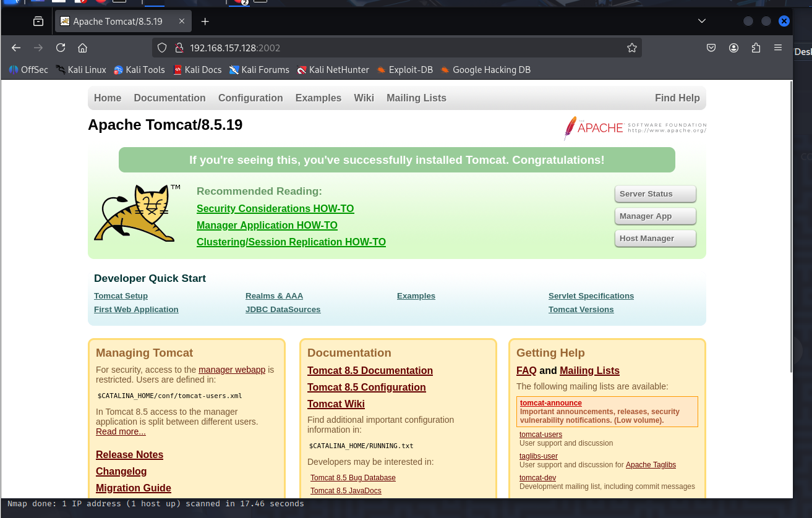
Task: Click Home in Tomcat navigation bar
Action: click(108, 98)
